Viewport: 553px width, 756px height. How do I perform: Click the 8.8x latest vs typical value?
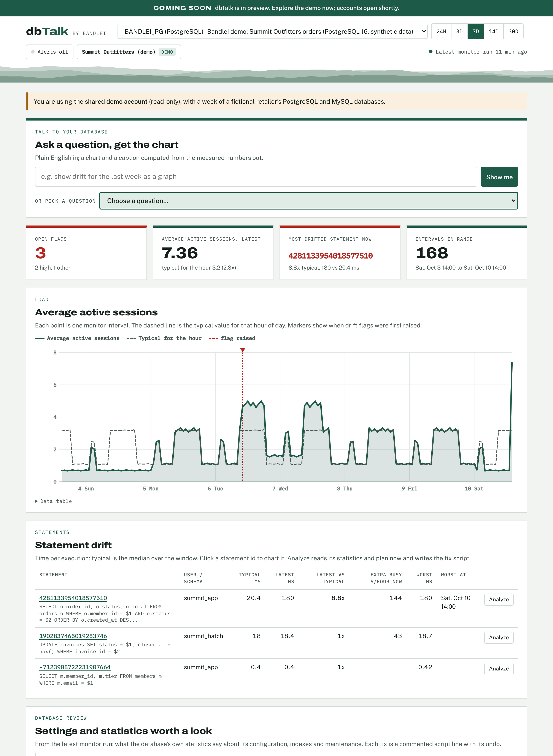[338, 598]
